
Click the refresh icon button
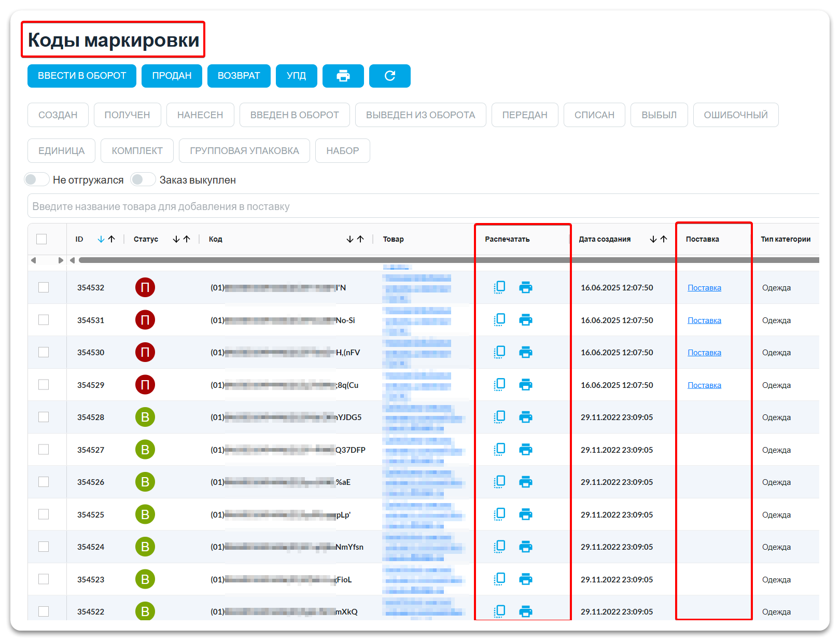[389, 76]
